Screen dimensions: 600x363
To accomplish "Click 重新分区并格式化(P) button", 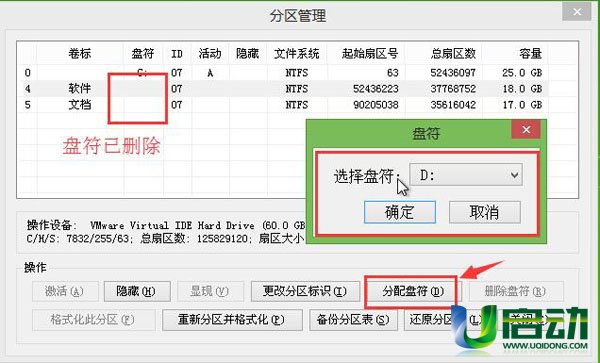I will 232,320.
